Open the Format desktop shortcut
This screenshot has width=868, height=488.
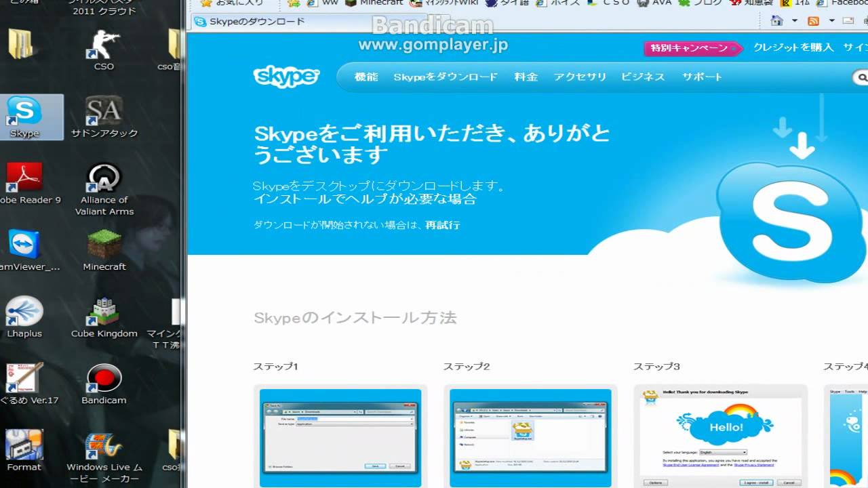pos(24,450)
